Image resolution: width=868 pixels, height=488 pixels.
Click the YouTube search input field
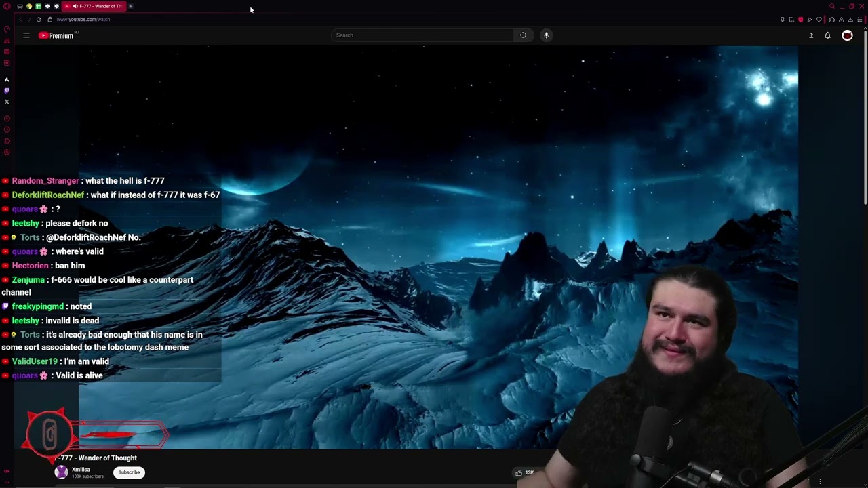[x=422, y=35]
